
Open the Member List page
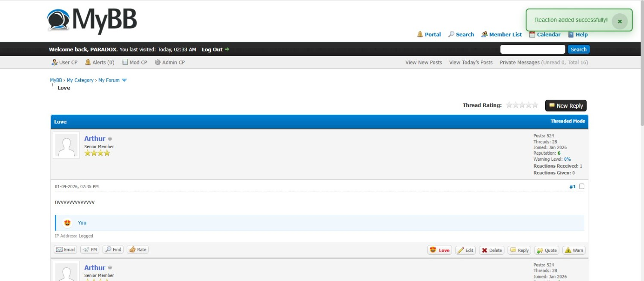[x=501, y=34]
